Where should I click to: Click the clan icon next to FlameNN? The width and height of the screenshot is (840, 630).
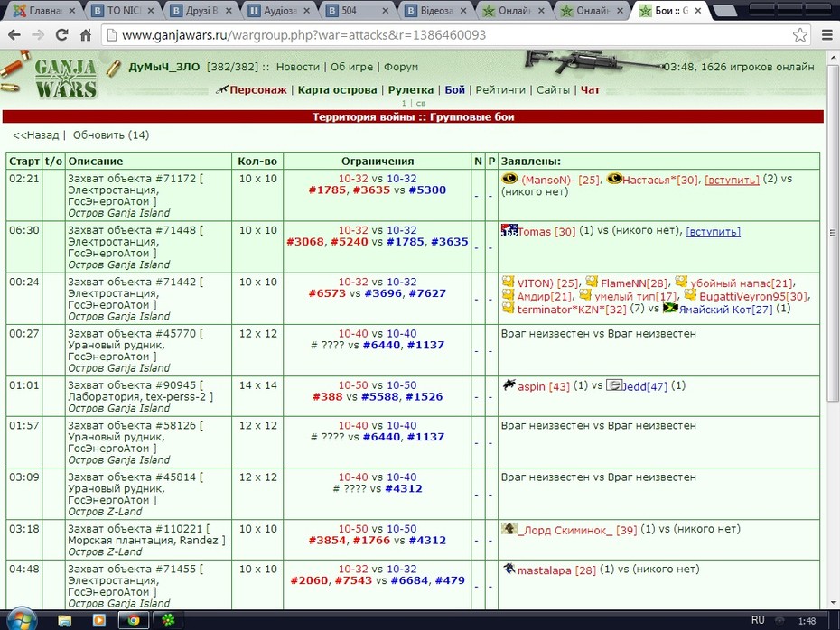(592, 282)
